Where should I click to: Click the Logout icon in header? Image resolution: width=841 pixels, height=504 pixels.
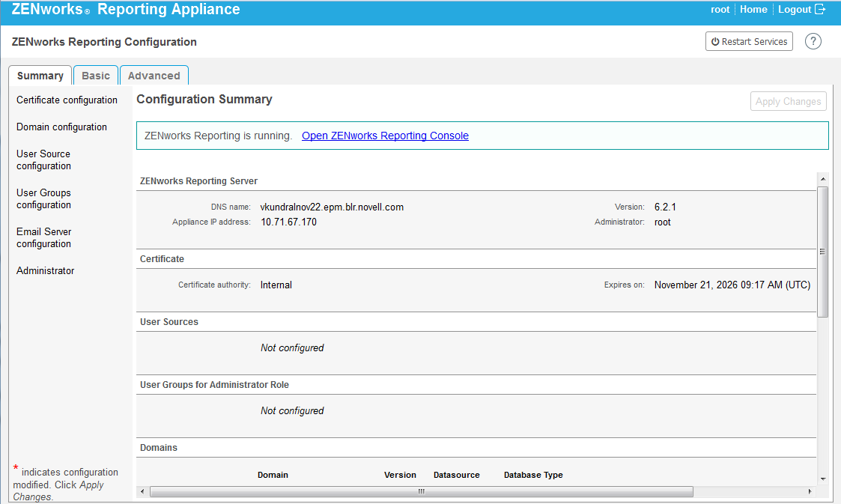(820, 10)
